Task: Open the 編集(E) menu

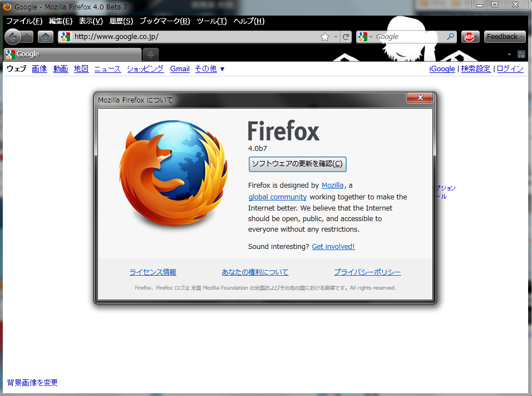Action: pos(61,21)
